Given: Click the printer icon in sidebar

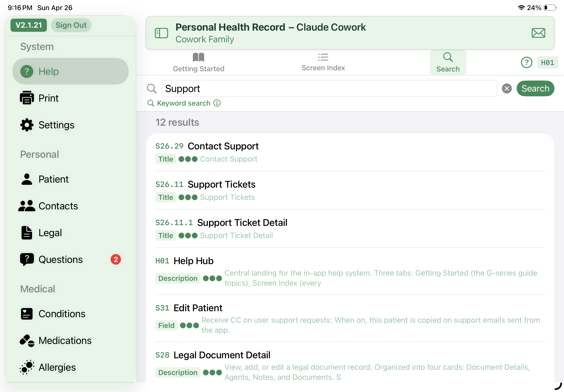Looking at the screenshot, I should 27,98.
